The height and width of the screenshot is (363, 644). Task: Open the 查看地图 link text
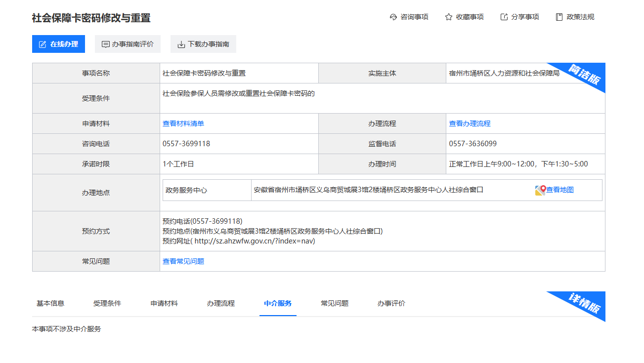tap(560, 190)
